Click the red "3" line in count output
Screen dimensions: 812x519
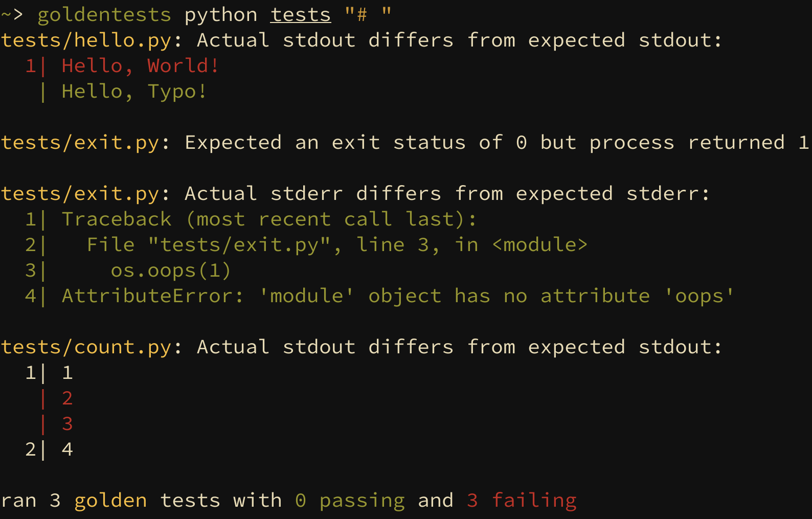[67, 424]
